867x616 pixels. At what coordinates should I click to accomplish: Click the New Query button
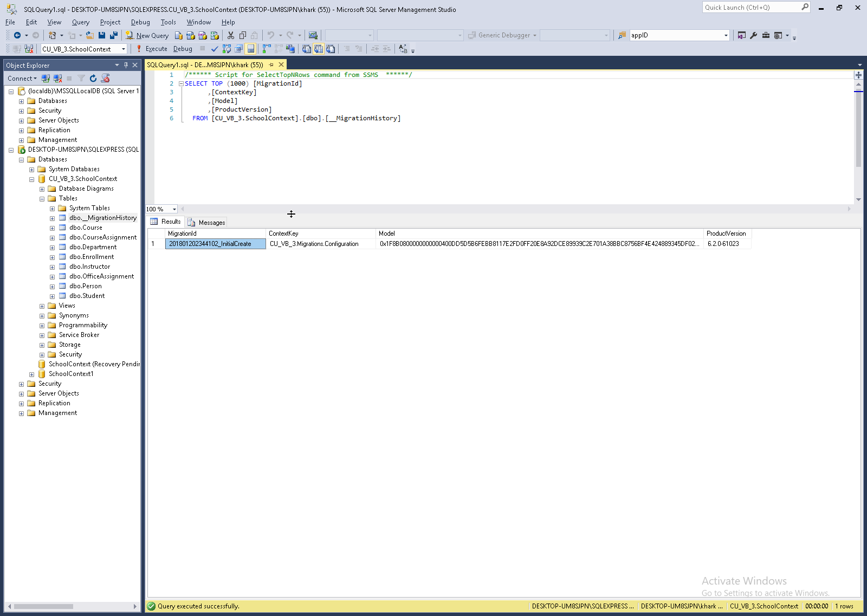point(147,35)
